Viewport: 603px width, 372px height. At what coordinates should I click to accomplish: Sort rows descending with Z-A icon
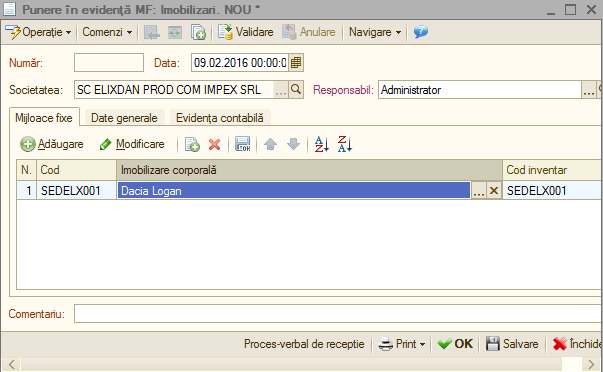[x=345, y=144]
